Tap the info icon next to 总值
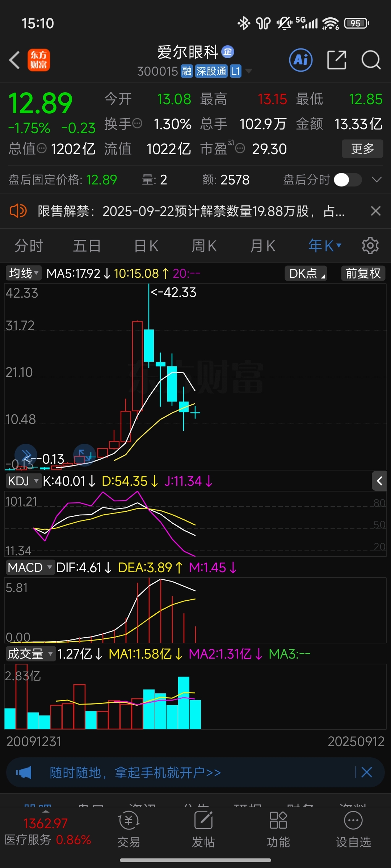Image resolution: width=391 pixels, height=868 pixels. click(42, 148)
